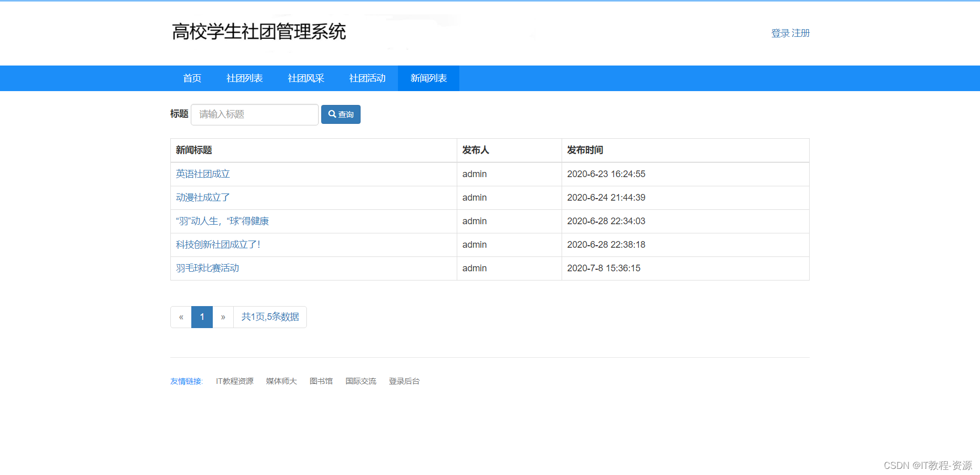Click the 高校学生社团管理系统 site title
Screen dimensions: 980x475
point(259,32)
